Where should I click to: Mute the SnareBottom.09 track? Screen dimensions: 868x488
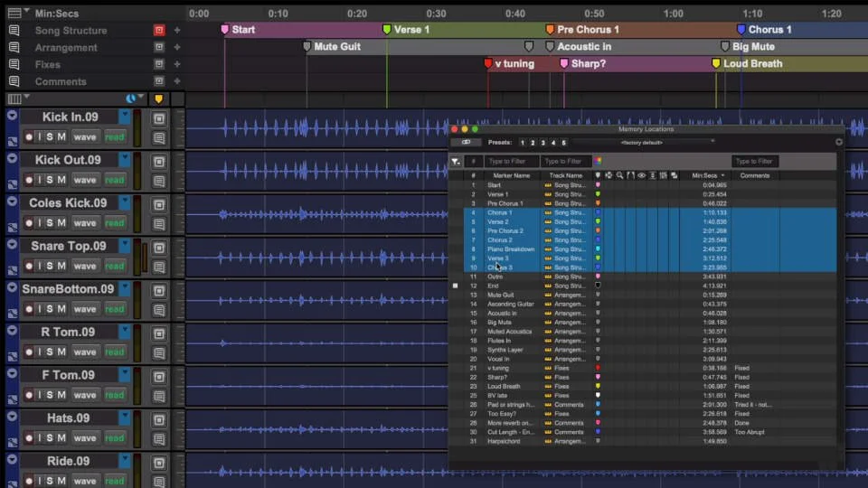tap(61, 309)
